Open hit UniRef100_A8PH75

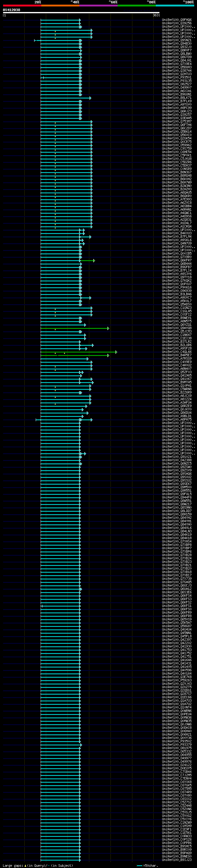click(x=177, y=419)
